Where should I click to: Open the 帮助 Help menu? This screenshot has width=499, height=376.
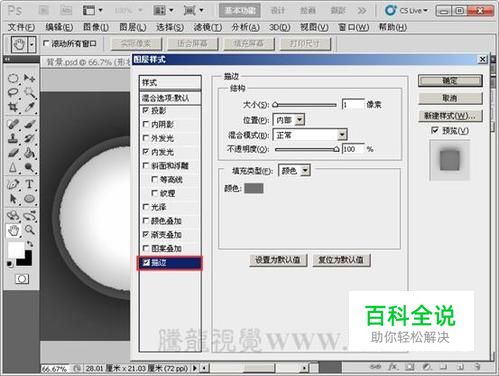pyautogui.click(x=393, y=27)
